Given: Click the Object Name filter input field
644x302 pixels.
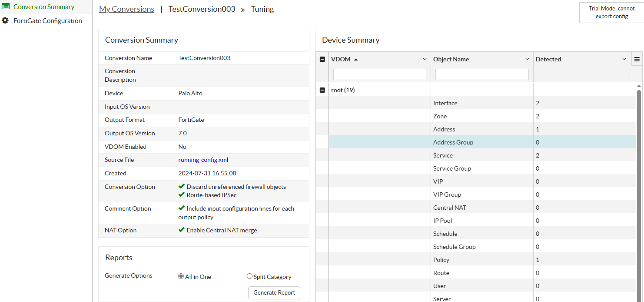Looking at the screenshot, I should tap(482, 74).
